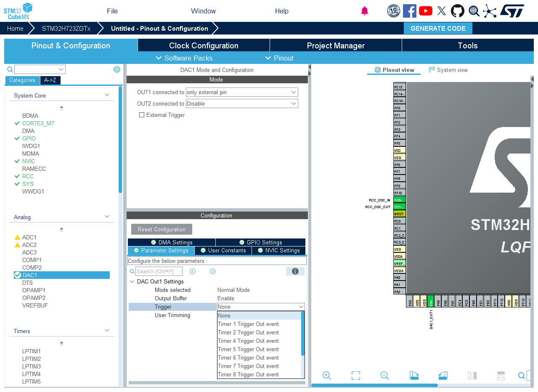
Task: Click the YouTube icon in header
Action: pyautogui.click(x=426, y=11)
